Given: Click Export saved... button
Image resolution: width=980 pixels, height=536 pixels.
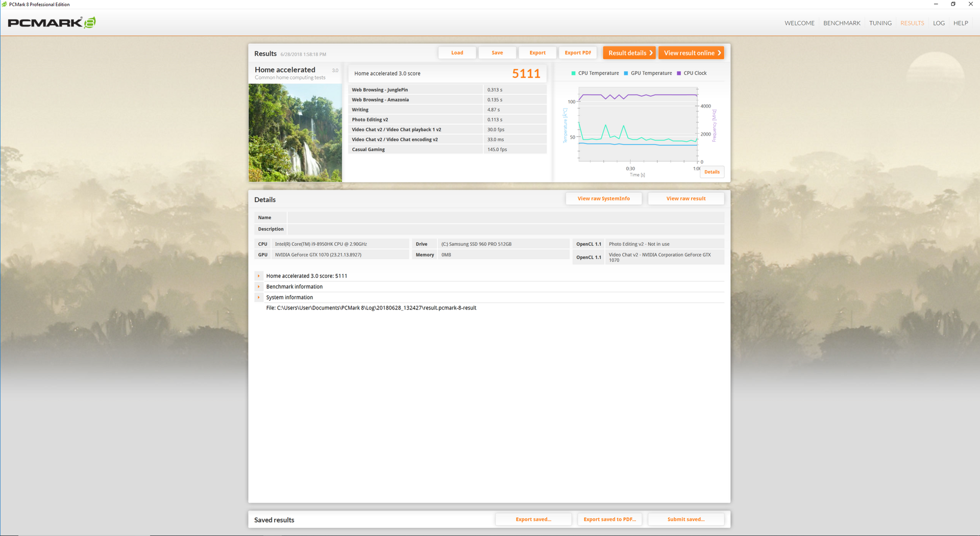Looking at the screenshot, I should click(533, 520).
